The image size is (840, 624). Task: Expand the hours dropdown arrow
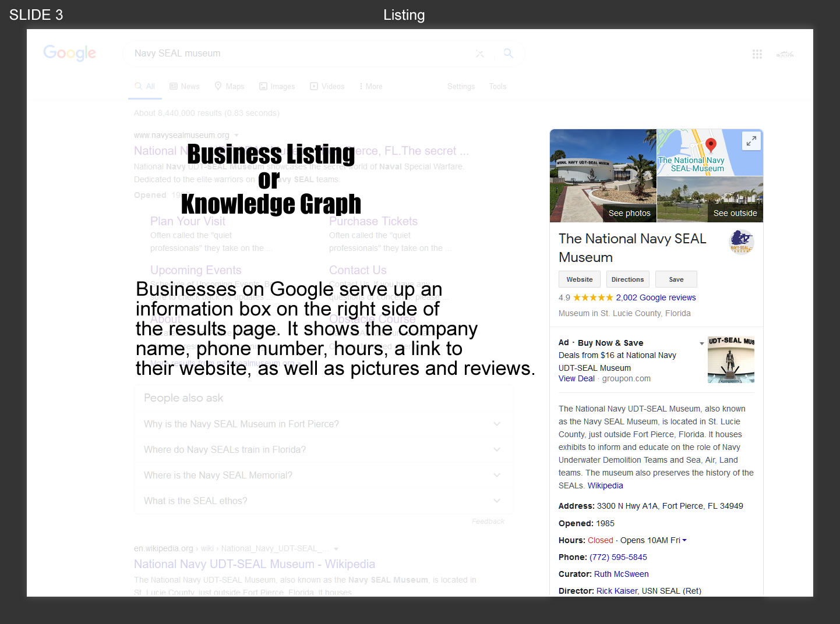pos(684,540)
